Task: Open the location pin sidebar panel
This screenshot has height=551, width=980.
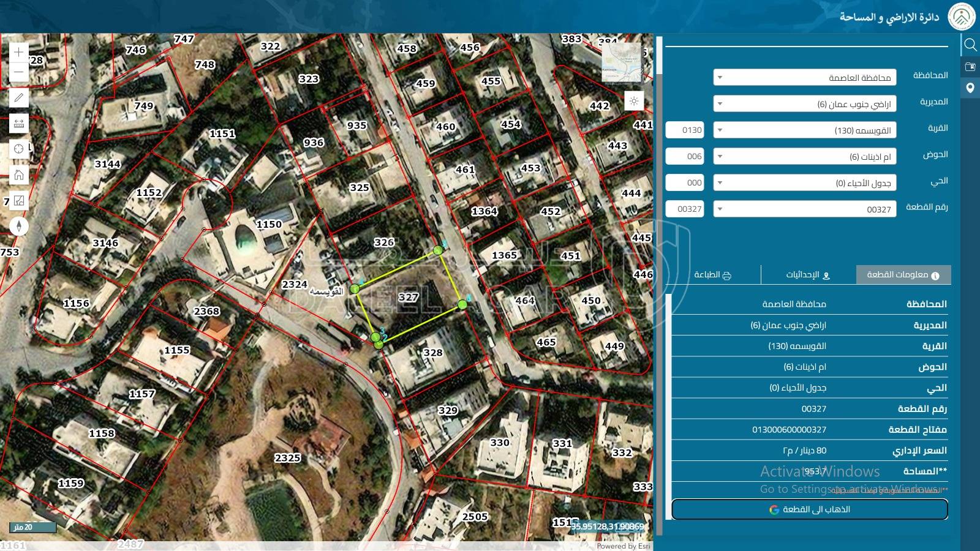Action: pyautogui.click(x=970, y=88)
